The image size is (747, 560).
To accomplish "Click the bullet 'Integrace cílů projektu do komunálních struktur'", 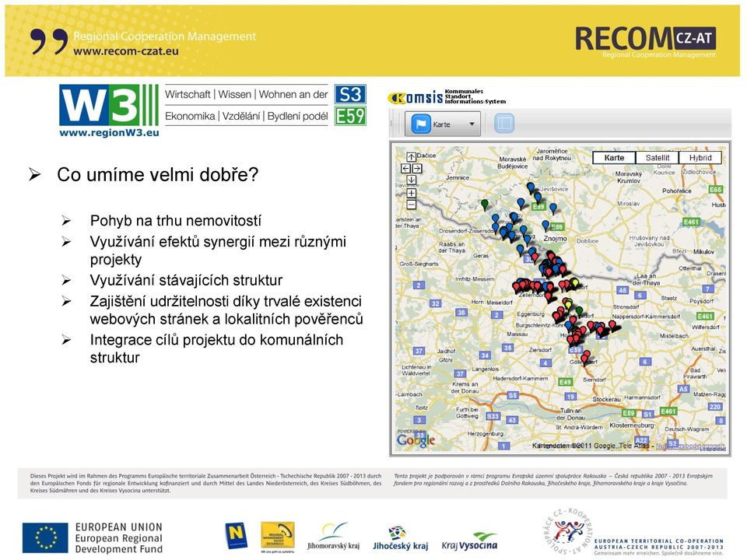I will [217, 348].
